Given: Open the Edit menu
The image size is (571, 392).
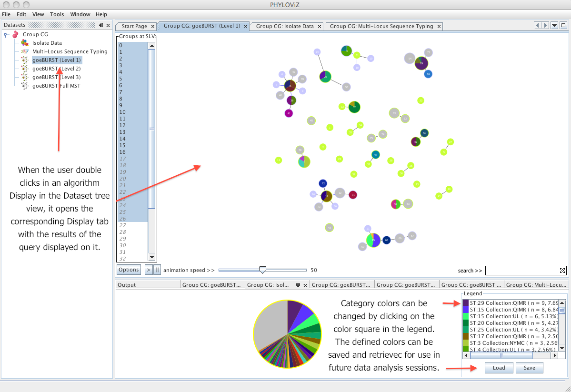Looking at the screenshot, I should point(21,14).
